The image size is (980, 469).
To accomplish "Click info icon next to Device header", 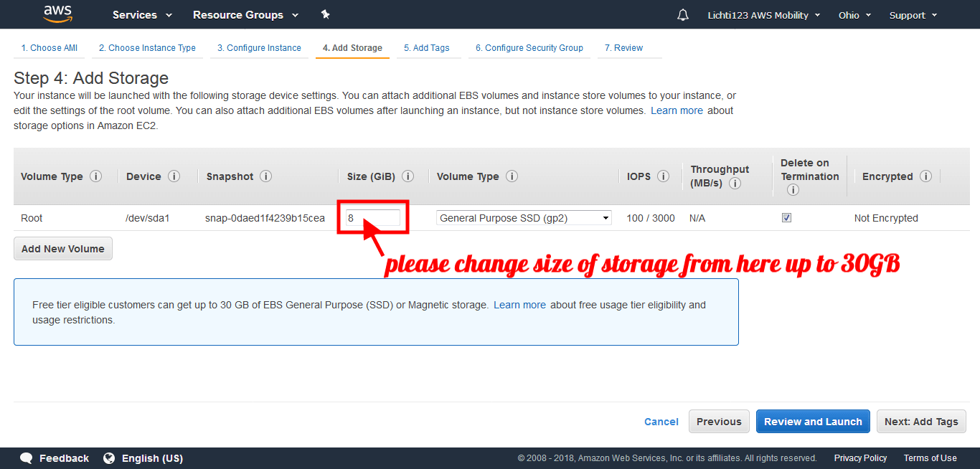I will pos(174,176).
